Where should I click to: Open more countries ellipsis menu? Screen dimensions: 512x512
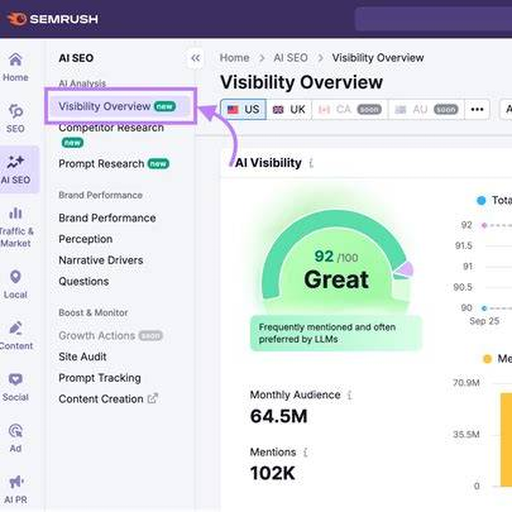477,109
